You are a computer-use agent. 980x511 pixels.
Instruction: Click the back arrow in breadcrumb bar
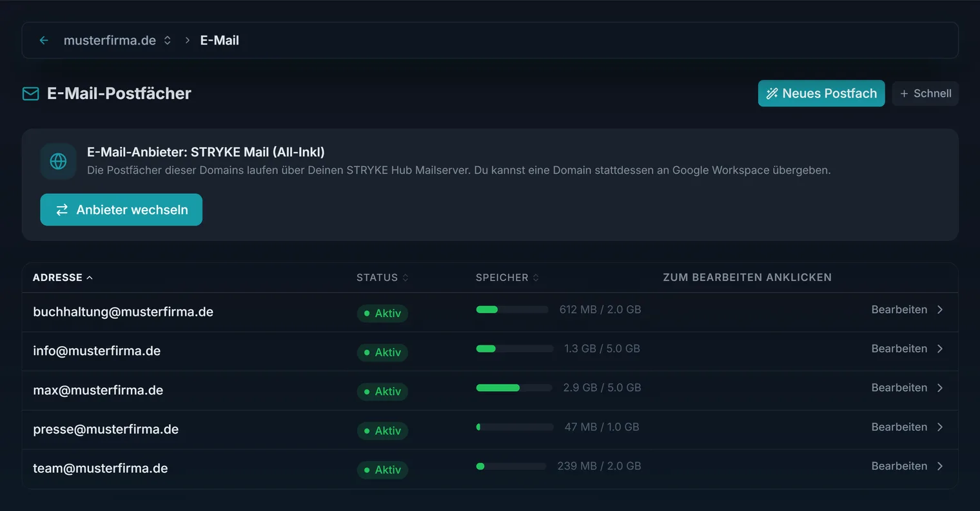click(x=44, y=41)
